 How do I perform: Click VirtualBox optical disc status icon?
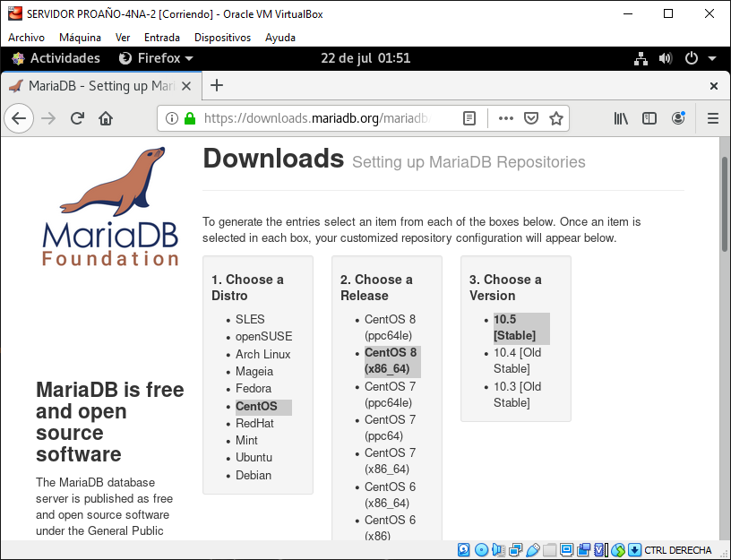point(481,550)
